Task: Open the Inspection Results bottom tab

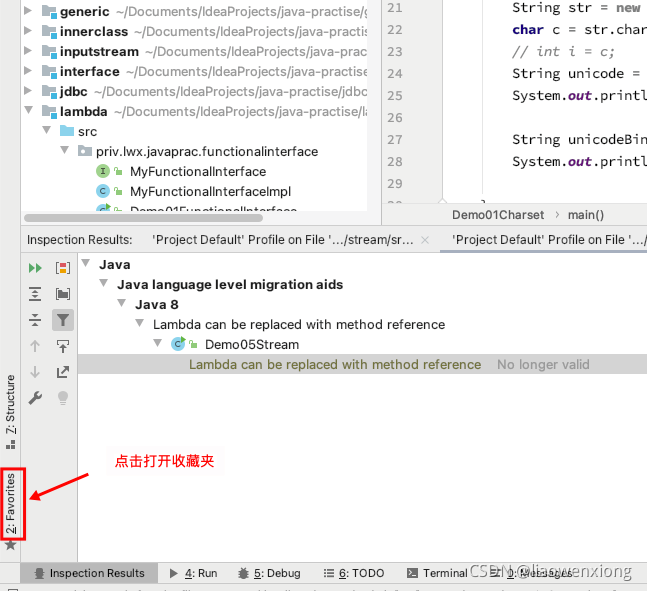Action: [89, 573]
